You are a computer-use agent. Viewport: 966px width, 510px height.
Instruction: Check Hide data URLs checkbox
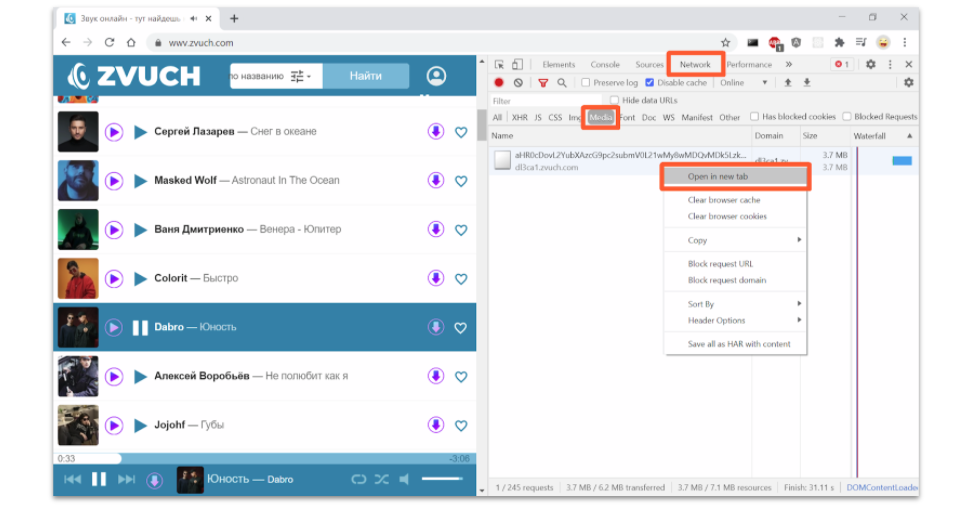pyautogui.click(x=614, y=100)
